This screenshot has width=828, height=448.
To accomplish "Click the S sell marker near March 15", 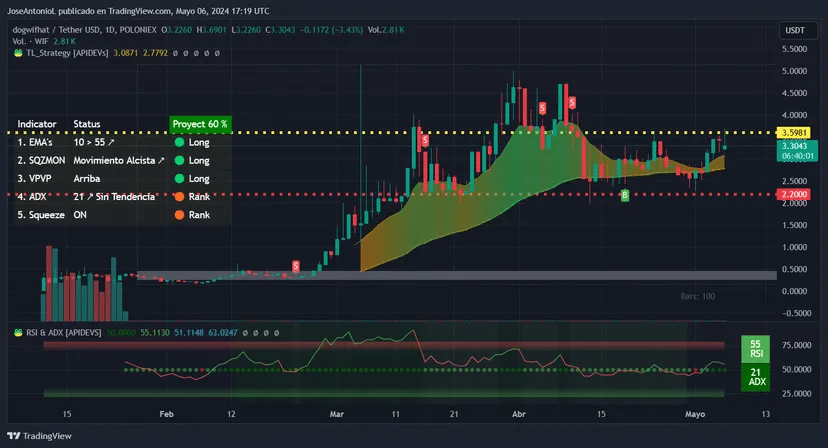I will (425, 141).
